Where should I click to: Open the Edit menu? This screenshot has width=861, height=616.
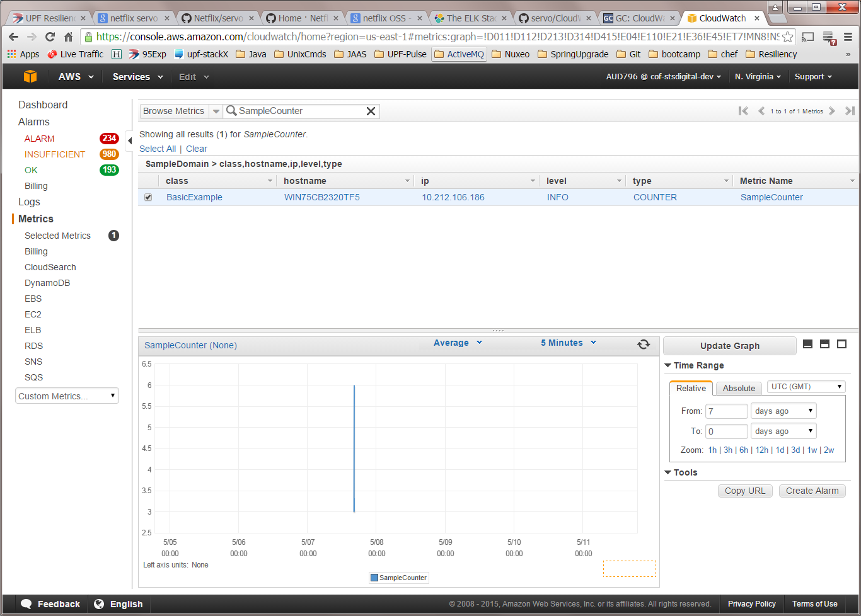click(194, 77)
